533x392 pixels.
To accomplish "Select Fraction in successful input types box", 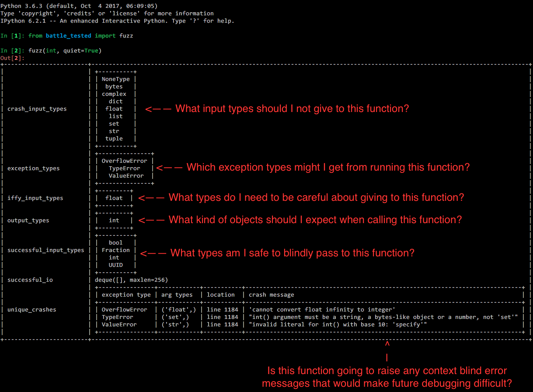I will click(x=115, y=250).
